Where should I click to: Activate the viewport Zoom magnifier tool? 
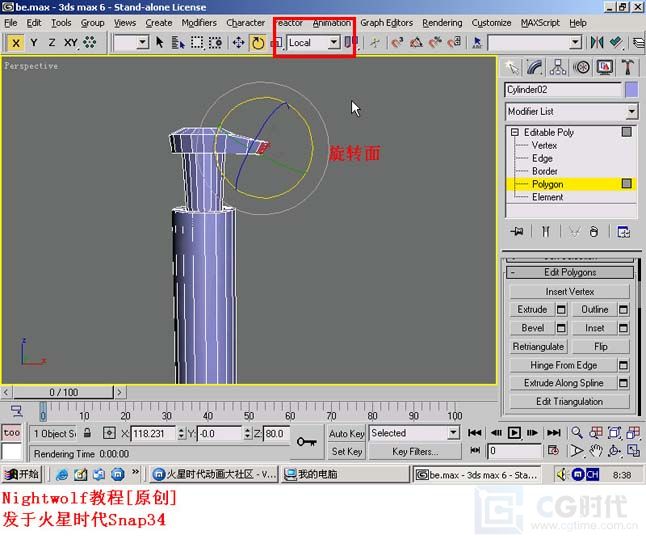(x=576, y=433)
